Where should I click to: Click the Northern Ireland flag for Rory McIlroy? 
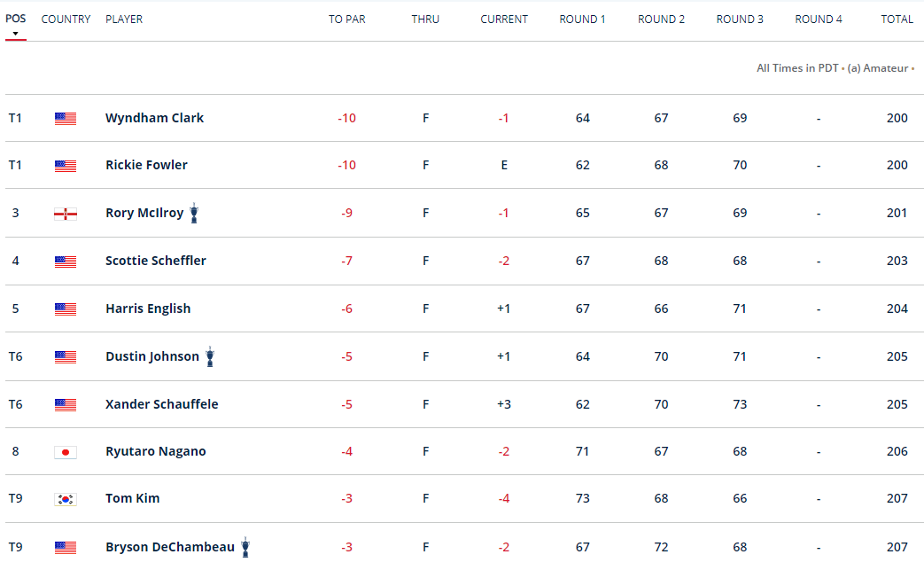coord(66,214)
